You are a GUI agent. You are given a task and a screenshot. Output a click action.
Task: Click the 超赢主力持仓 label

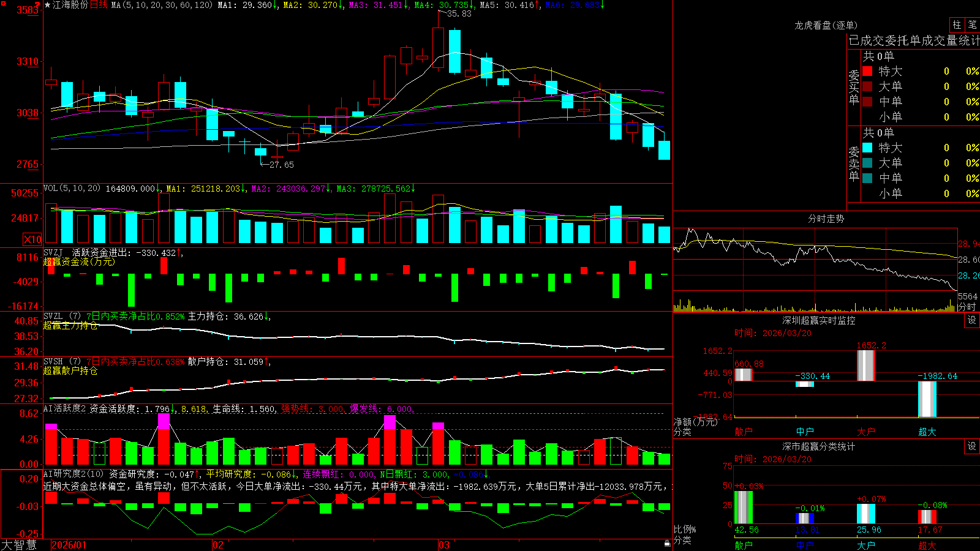tap(70, 326)
